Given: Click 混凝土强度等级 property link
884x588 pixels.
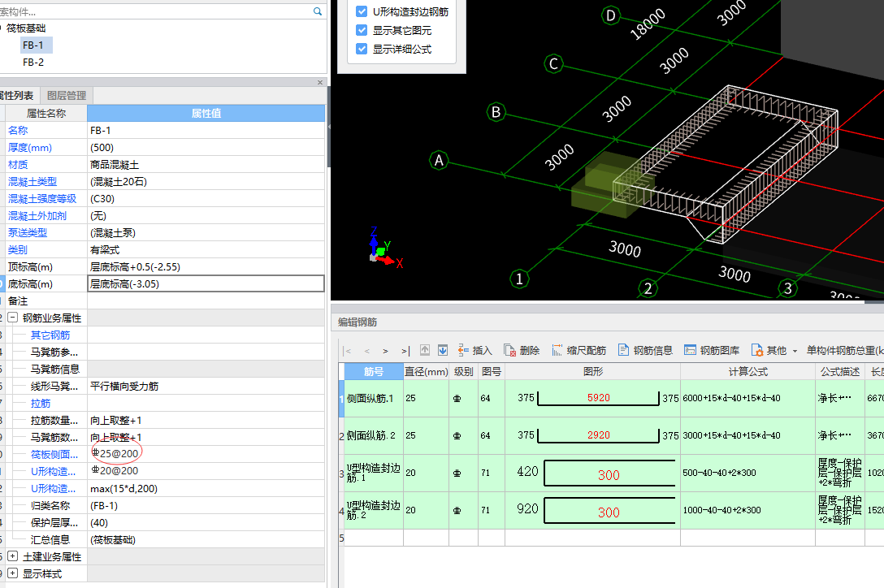Looking at the screenshot, I should pyautogui.click(x=41, y=198).
